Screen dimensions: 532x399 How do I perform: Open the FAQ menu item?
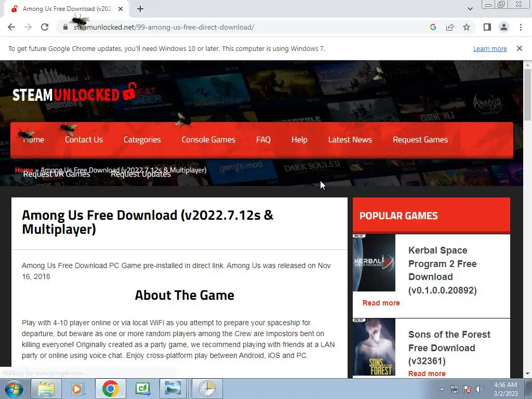pyautogui.click(x=263, y=139)
